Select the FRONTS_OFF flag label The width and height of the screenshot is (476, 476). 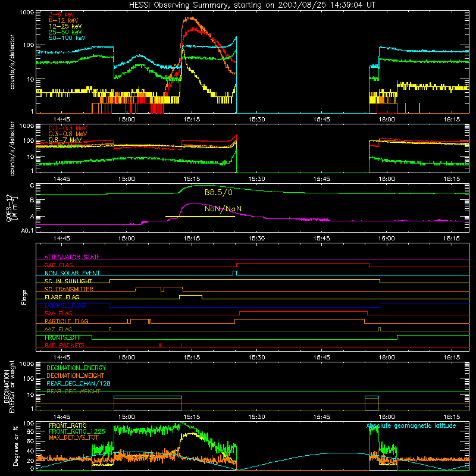coord(62,337)
